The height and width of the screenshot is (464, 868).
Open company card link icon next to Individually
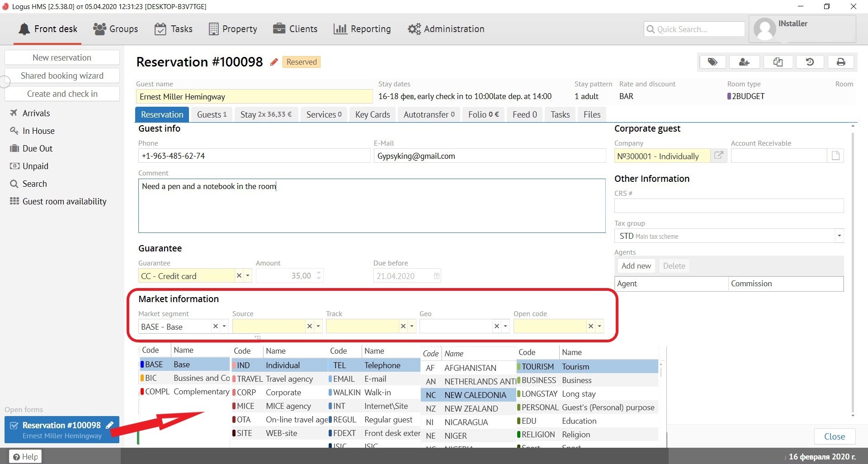[x=718, y=156]
